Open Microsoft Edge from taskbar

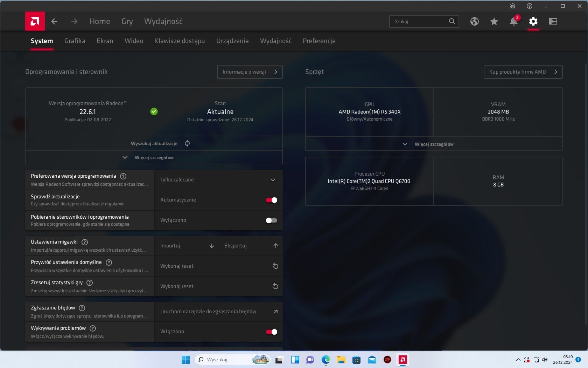click(325, 360)
